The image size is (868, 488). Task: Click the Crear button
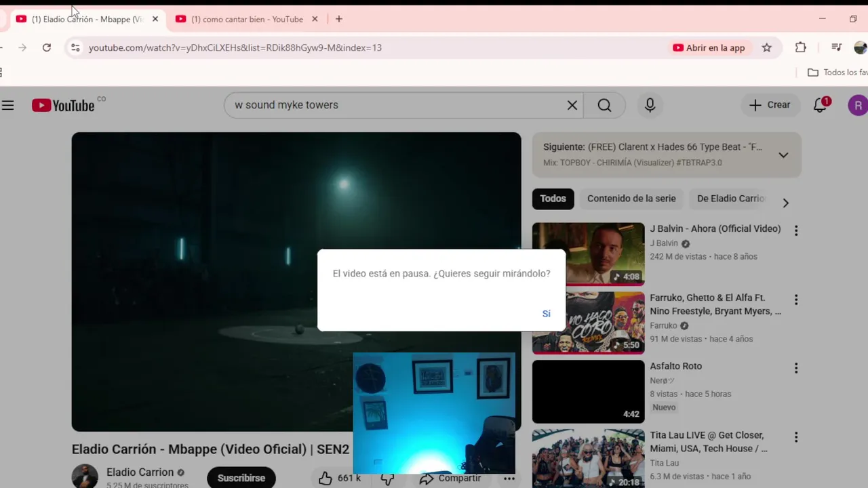(x=770, y=105)
